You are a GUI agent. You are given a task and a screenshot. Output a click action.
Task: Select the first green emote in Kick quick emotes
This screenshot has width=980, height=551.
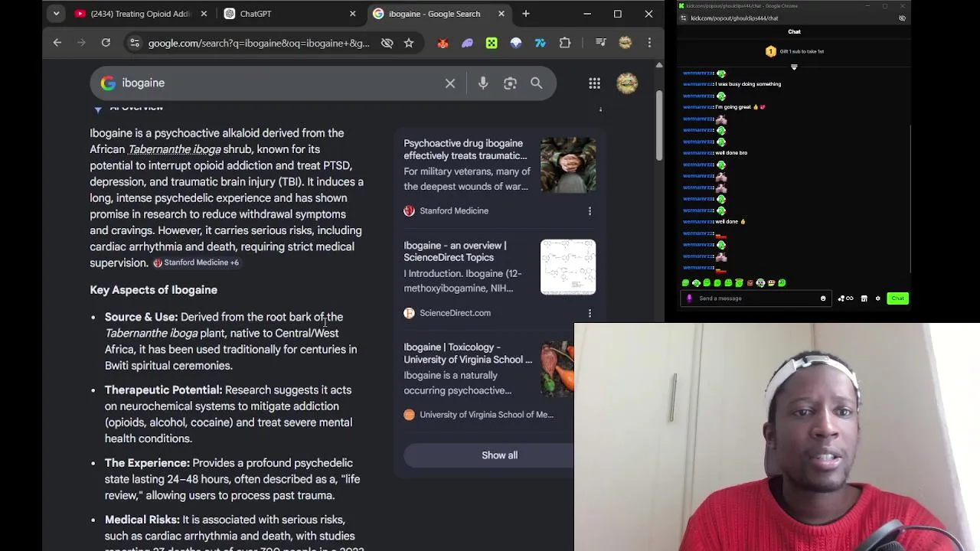click(x=685, y=283)
